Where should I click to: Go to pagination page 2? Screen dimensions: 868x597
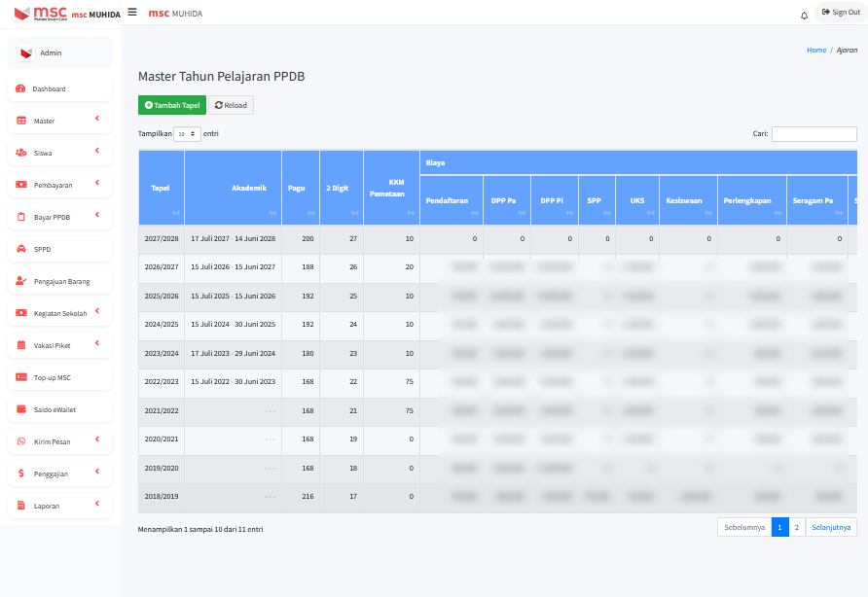(x=796, y=527)
